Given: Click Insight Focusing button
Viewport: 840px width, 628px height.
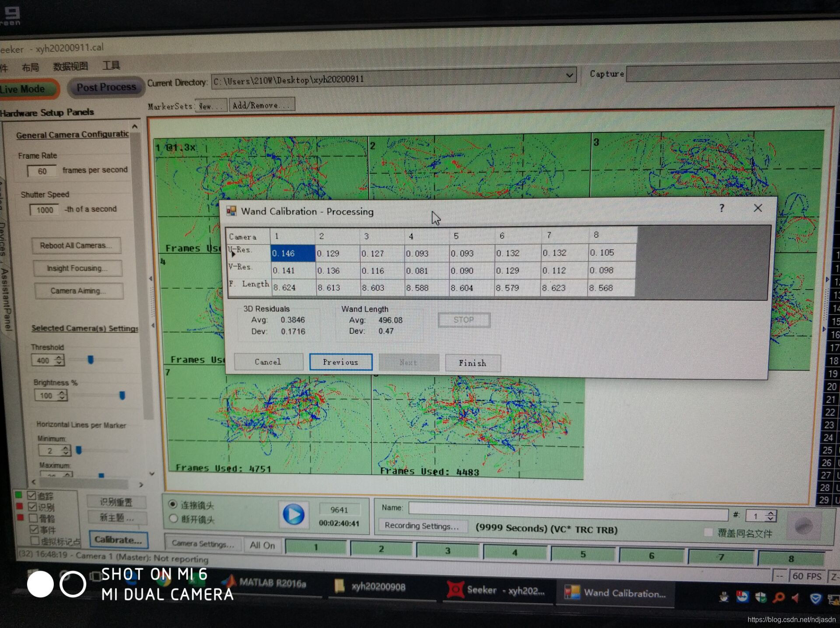Looking at the screenshot, I should click(x=77, y=268).
